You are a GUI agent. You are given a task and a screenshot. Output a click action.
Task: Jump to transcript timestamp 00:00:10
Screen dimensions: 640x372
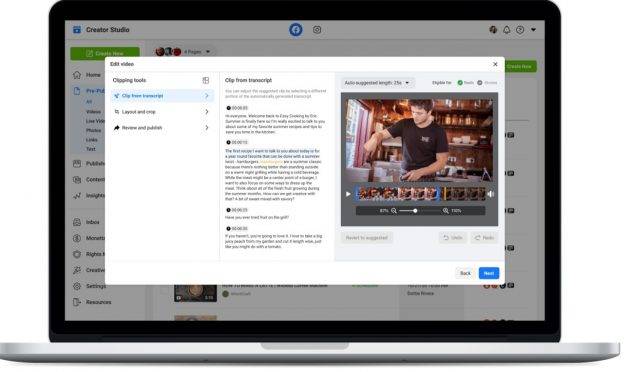(x=237, y=143)
